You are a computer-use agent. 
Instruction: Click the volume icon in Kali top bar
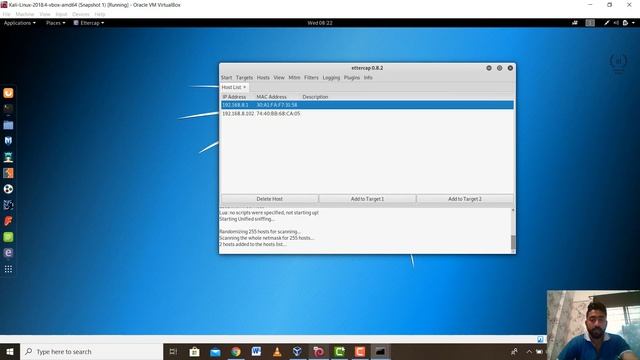[616, 23]
